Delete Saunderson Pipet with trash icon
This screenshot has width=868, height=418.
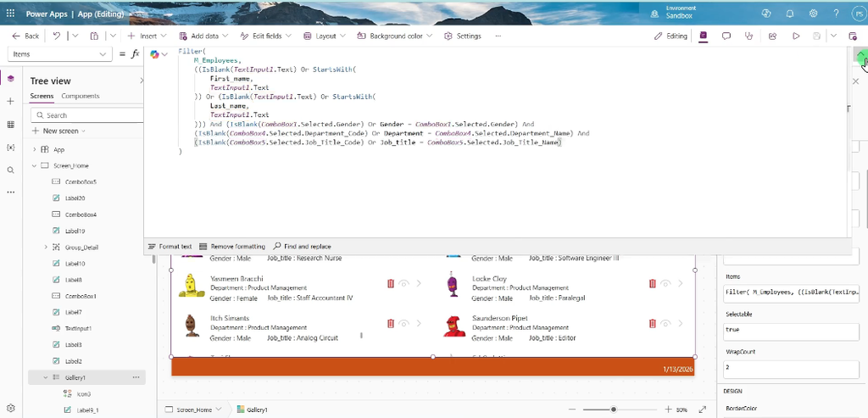click(652, 323)
